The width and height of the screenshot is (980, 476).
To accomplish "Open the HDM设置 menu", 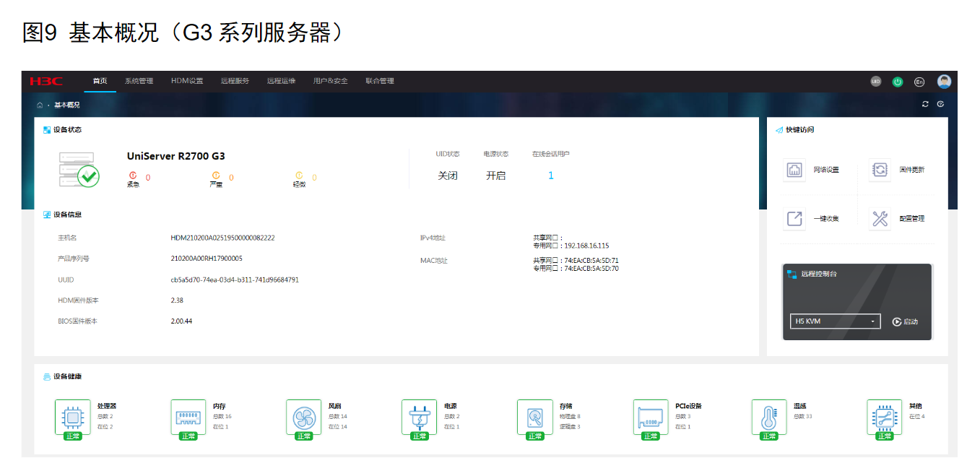I will pyautogui.click(x=187, y=81).
